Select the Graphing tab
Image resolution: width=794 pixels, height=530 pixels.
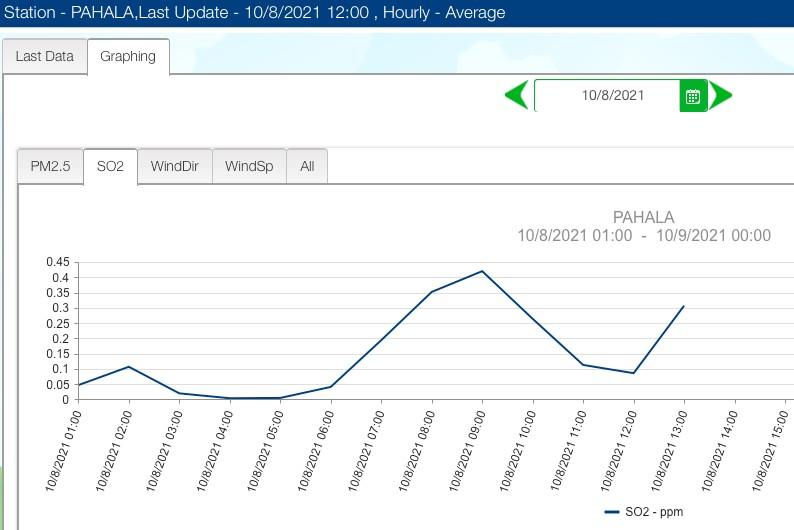pos(128,56)
